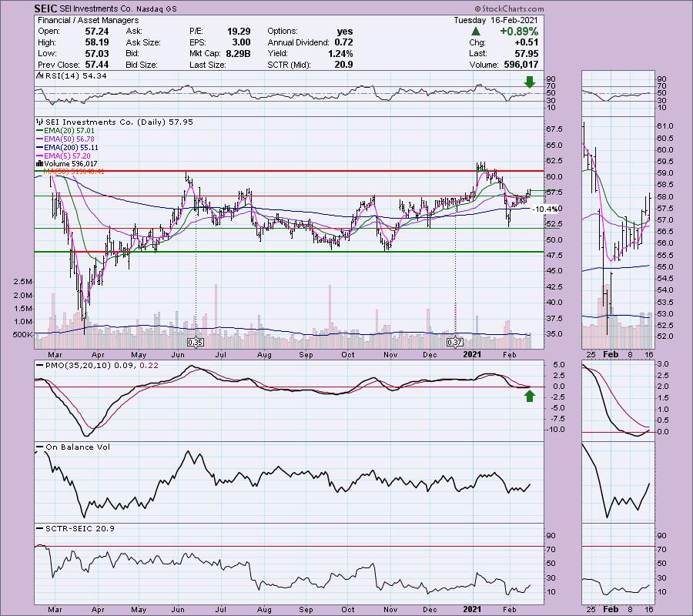Click the -10.4% annotation label
The image size is (693, 616).
tap(546, 209)
